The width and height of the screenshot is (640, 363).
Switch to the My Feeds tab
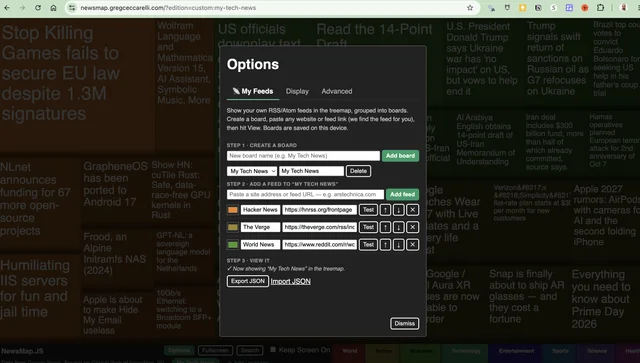coord(253,91)
